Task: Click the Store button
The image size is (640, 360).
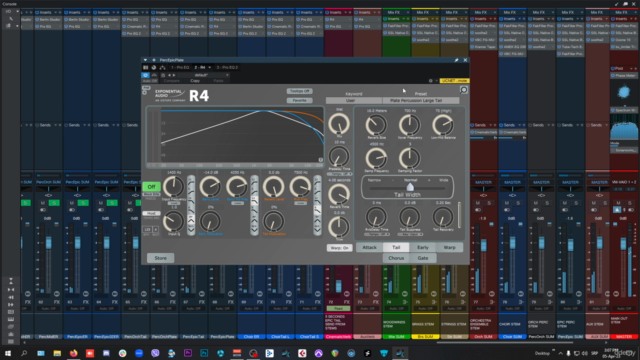Action: point(160,258)
